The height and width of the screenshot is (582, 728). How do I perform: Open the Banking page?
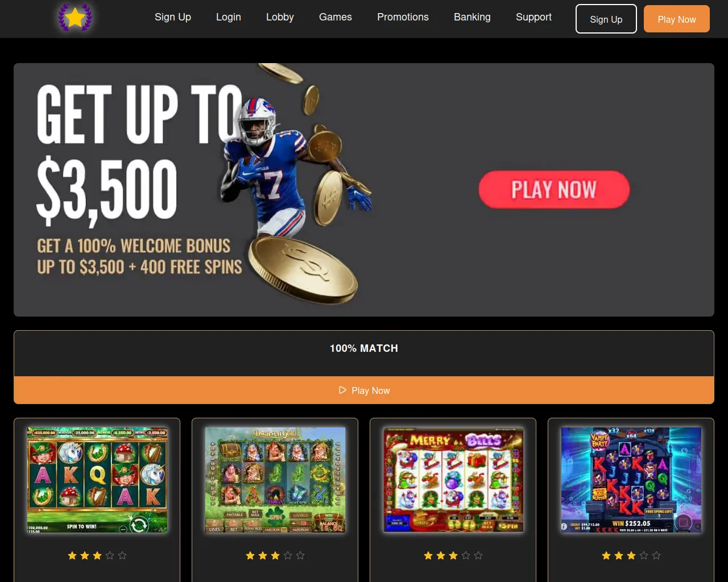pos(472,17)
